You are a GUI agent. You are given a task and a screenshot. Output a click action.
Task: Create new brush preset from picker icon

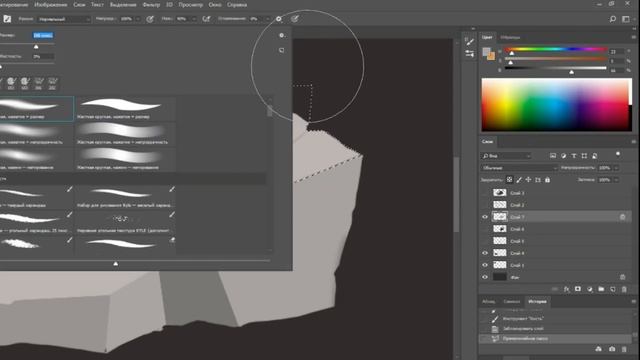pos(282,50)
